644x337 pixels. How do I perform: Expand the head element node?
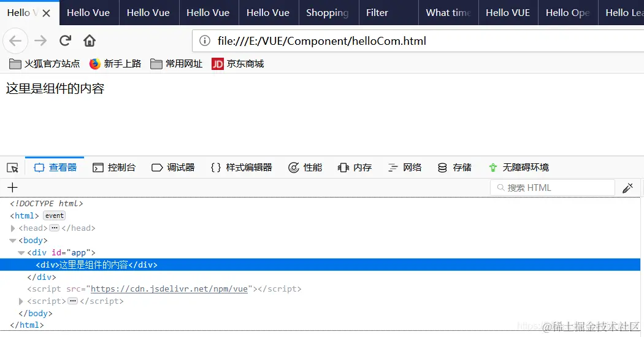13,228
